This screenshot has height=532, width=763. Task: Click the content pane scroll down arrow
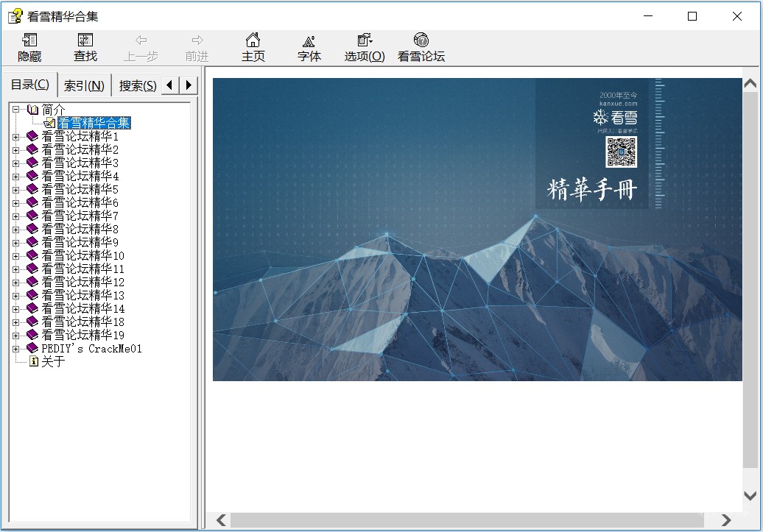coord(750,496)
